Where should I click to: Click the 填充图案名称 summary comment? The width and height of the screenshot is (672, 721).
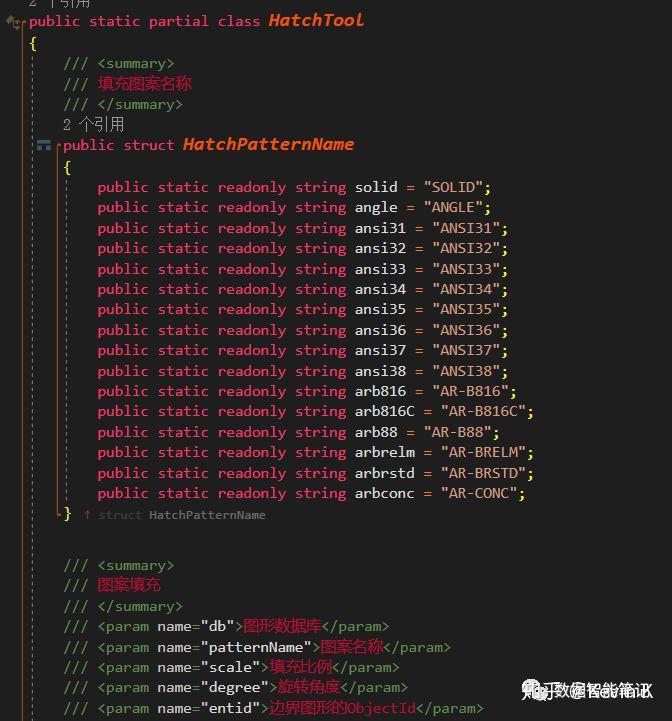(x=144, y=84)
